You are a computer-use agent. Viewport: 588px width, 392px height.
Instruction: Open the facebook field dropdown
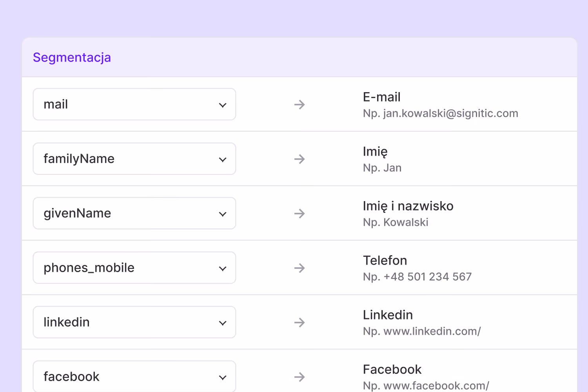click(x=134, y=376)
